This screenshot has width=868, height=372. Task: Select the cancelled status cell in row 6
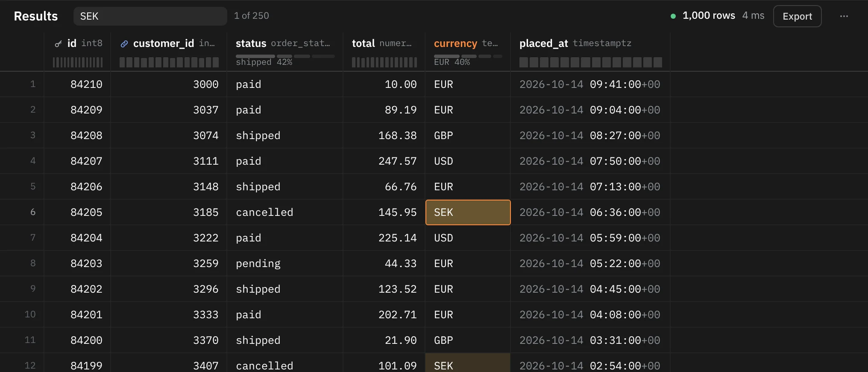pos(285,212)
